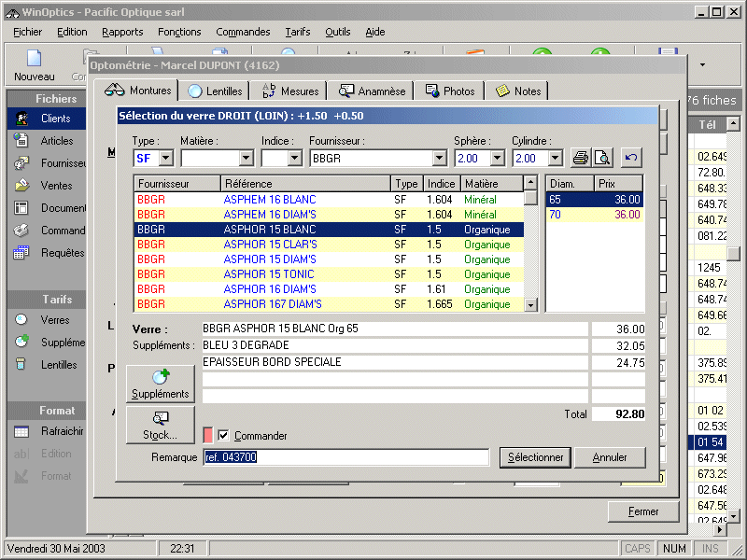Click the print icon in lens selection

point(581,158)
